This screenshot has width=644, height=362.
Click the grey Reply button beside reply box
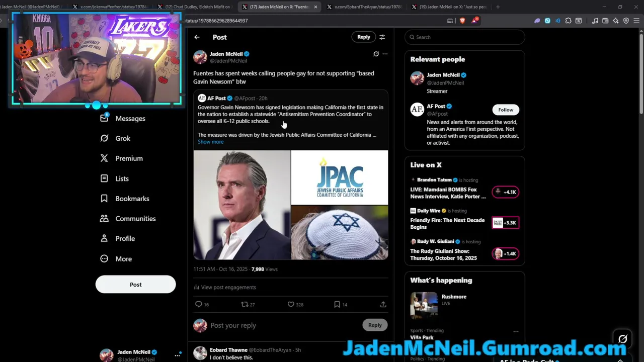tap(375, 325)
